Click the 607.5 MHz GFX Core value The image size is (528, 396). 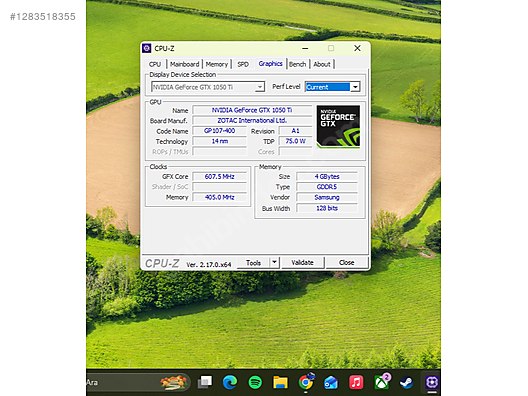220,177
